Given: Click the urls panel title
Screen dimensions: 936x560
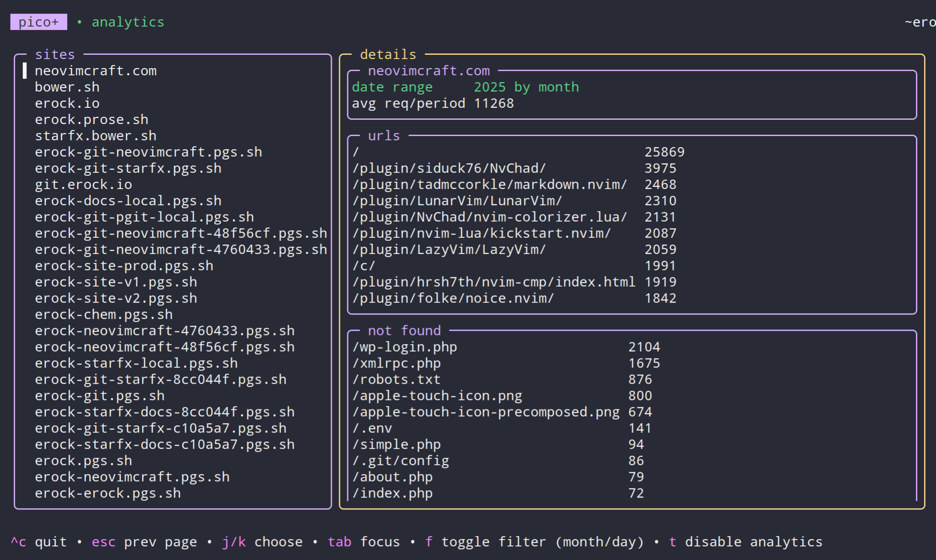Looking at the screenshot, I should (384, 136).
